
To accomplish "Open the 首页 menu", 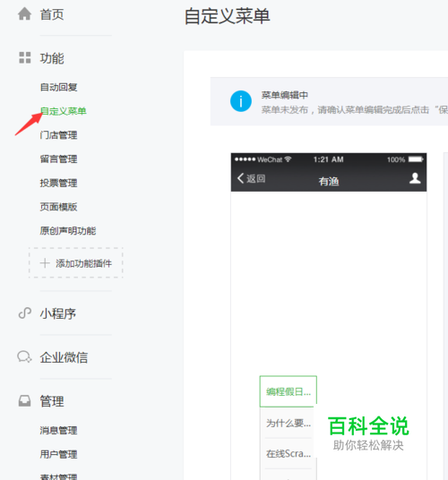I will pyautogui.click(x=52, y=14).
